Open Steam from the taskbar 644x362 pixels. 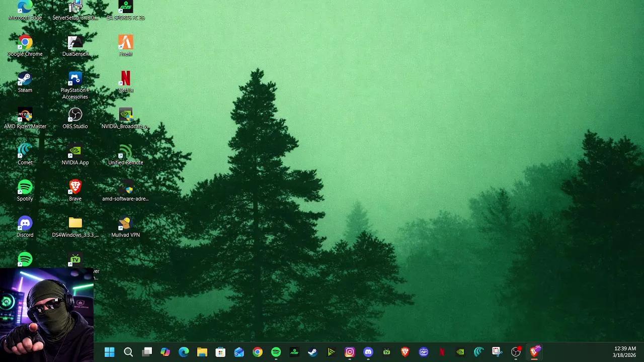coord(313,352)
